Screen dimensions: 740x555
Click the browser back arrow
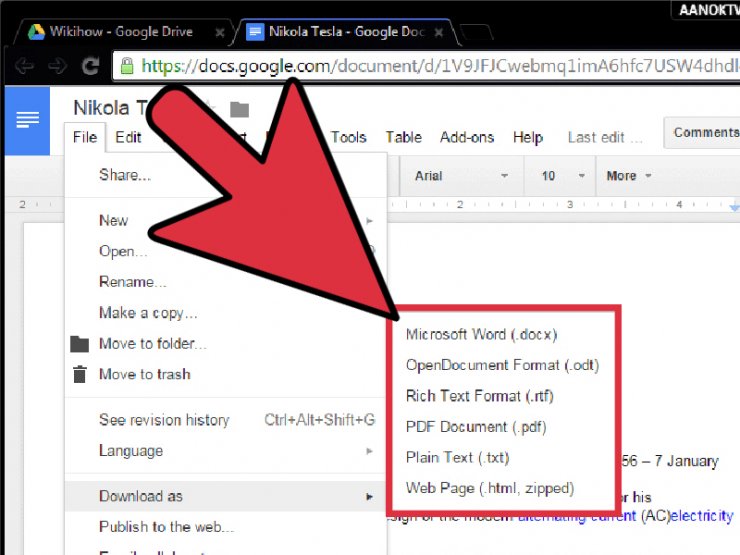(x=24, y=67)
